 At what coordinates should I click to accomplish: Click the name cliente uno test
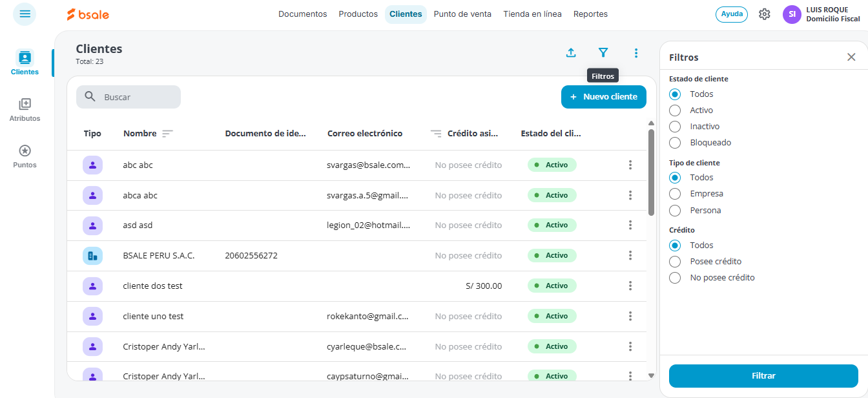tap(153, 317)
